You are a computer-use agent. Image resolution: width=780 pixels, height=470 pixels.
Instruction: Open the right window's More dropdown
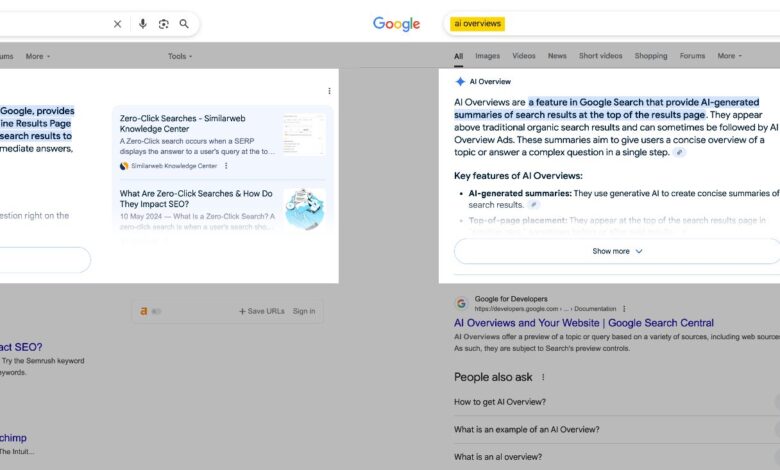(729, 56)
